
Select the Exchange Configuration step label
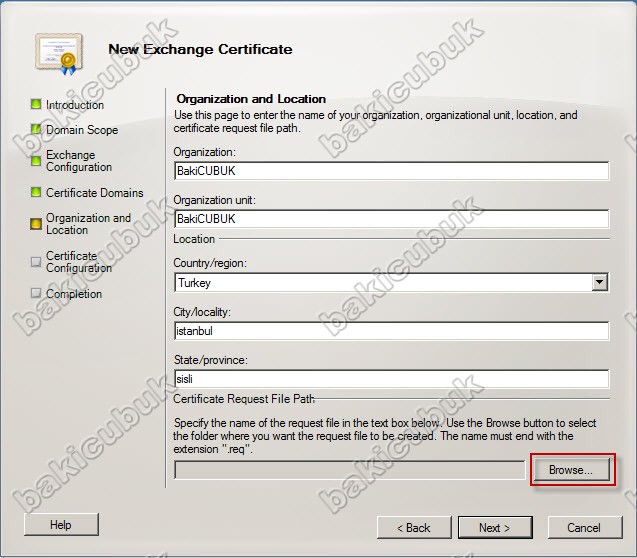click(x=79, y=161)
